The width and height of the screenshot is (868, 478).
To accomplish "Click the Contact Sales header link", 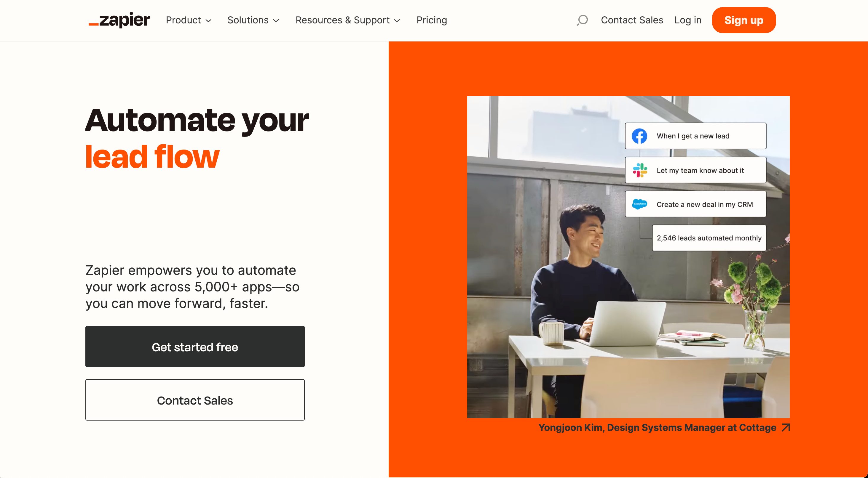I will [631, 20].
